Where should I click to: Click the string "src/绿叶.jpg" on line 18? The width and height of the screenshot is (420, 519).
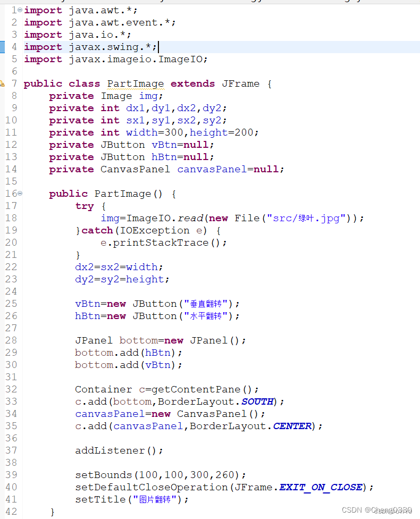pos(306,219)
